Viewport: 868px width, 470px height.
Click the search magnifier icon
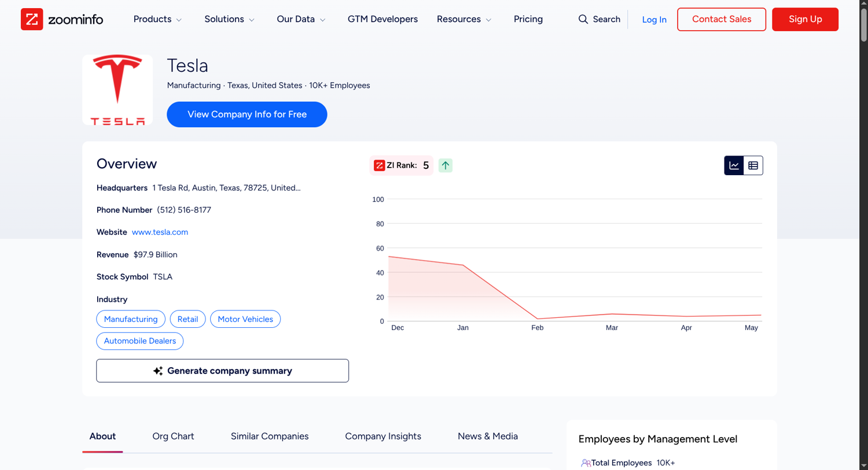[583, 19]
